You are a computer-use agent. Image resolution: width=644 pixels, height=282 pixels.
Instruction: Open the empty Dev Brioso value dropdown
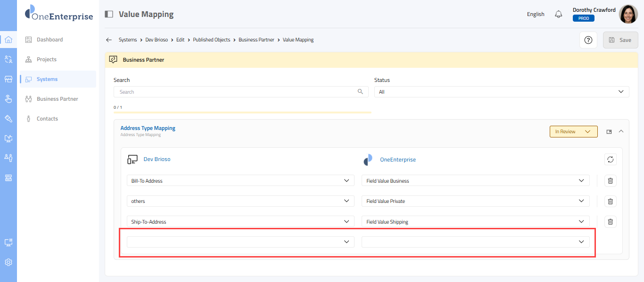pyautogui.click(x=240, y=242)
